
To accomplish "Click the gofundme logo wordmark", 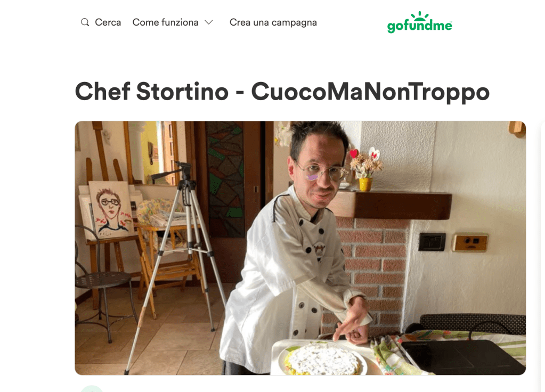I will pos(419,26).
